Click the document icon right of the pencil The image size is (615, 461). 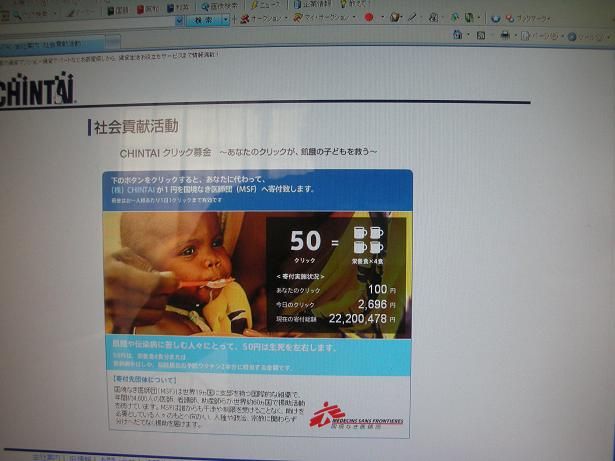pos(433,17)
